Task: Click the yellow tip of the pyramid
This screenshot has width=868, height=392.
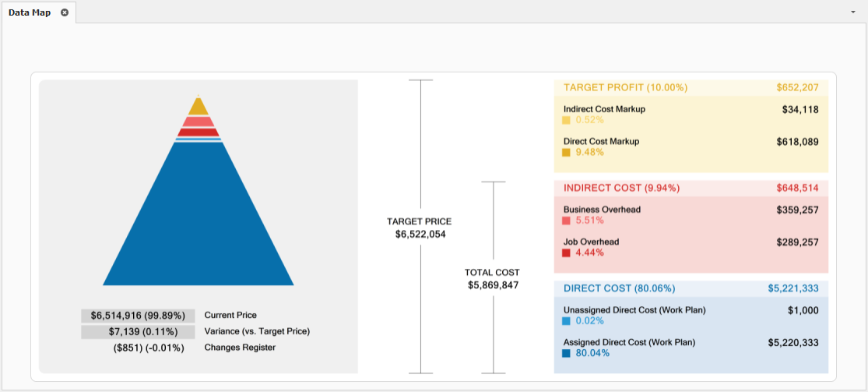Action: pyautogui.click(x=199, y=106)
